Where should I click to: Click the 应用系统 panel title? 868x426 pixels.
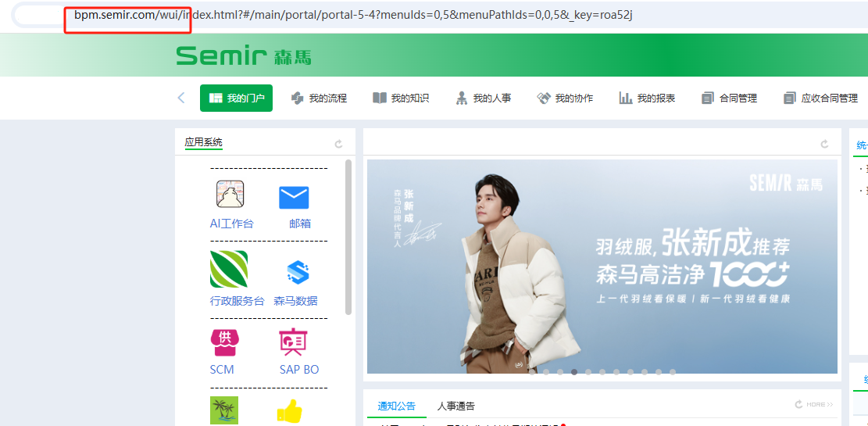[204, 142]
